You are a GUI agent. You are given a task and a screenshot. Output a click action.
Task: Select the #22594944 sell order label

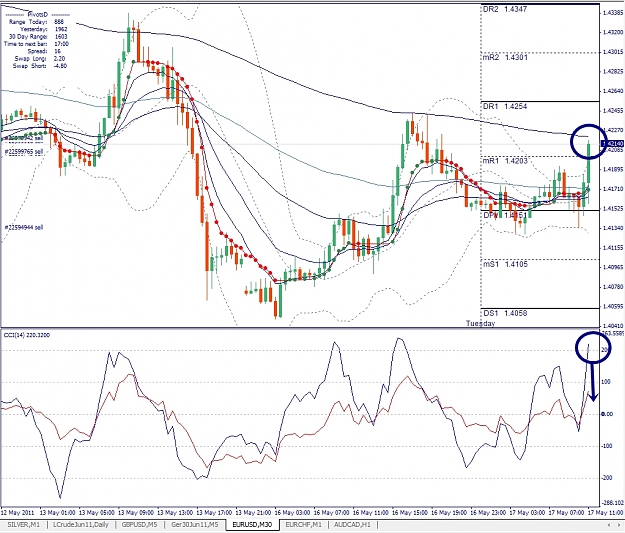[23, 227]
